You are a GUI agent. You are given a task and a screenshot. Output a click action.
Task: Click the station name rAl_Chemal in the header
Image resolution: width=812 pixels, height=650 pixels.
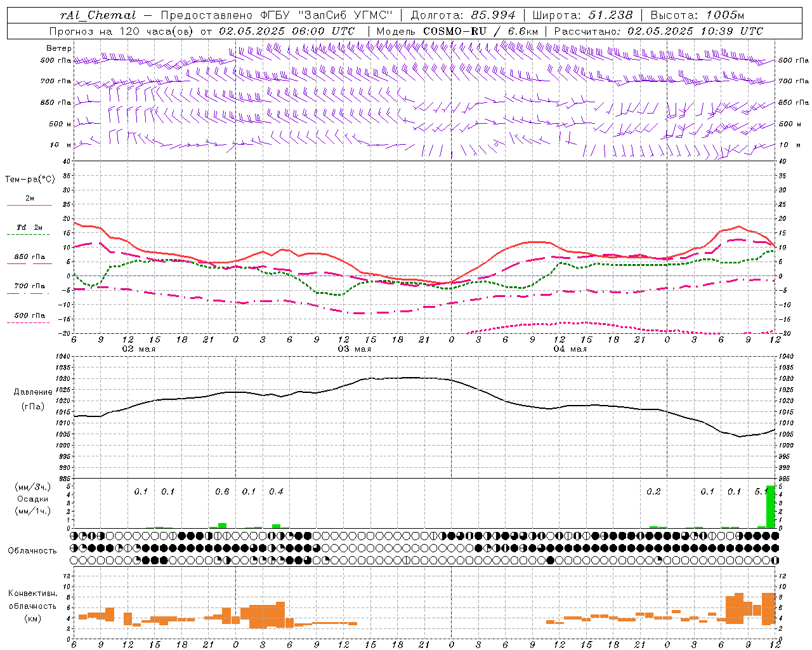(98, 15)
